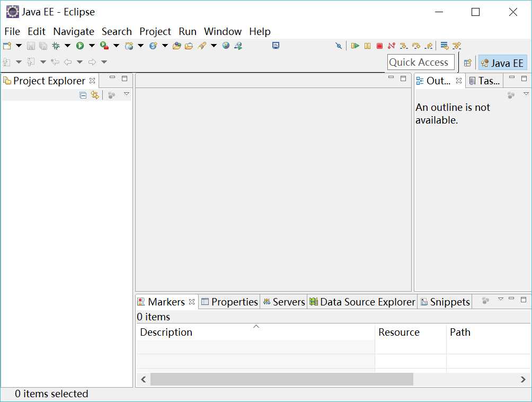Screen dimensions: 532x402
Task: Select the Project Explorer tab
Action: click(x=49, y=81)
